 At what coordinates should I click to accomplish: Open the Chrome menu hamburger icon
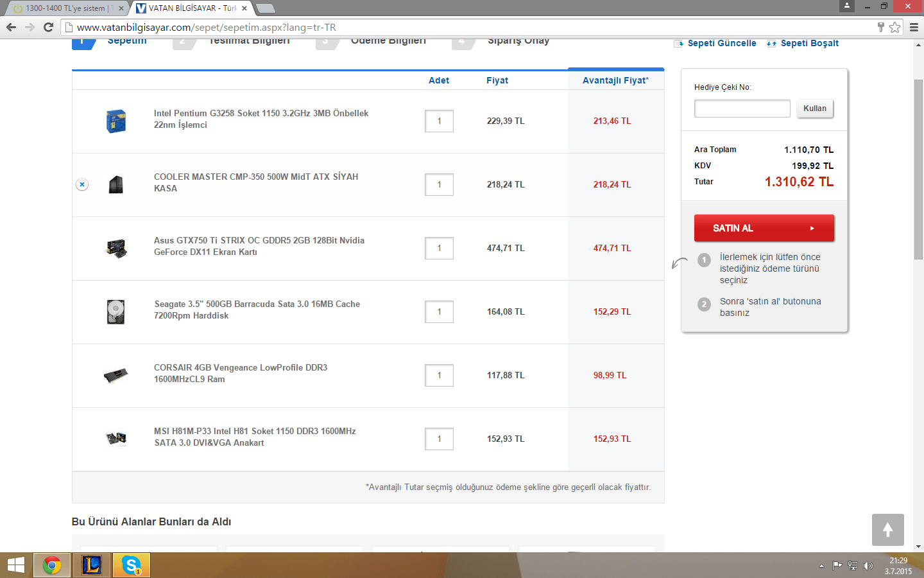tap(914, 27)
